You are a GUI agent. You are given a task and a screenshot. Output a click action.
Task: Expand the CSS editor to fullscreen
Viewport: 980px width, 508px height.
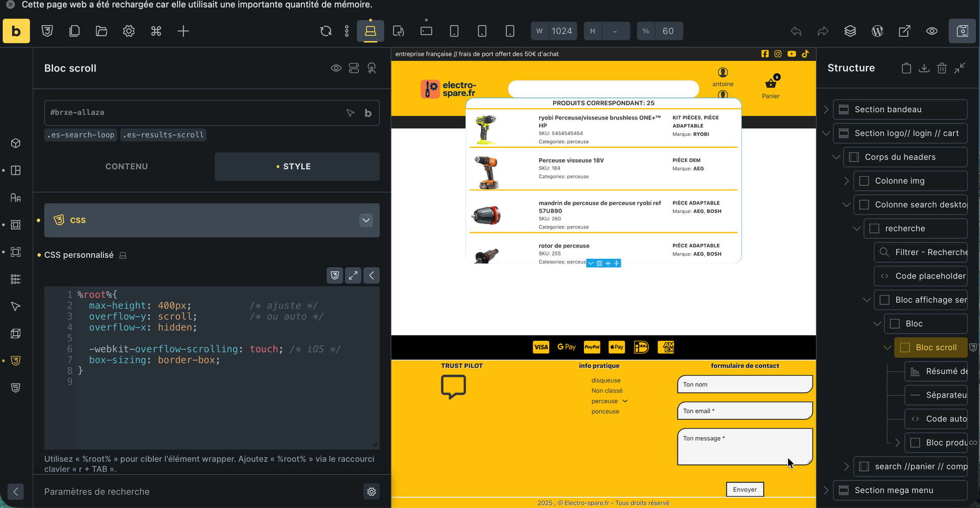tap(353, 275)
